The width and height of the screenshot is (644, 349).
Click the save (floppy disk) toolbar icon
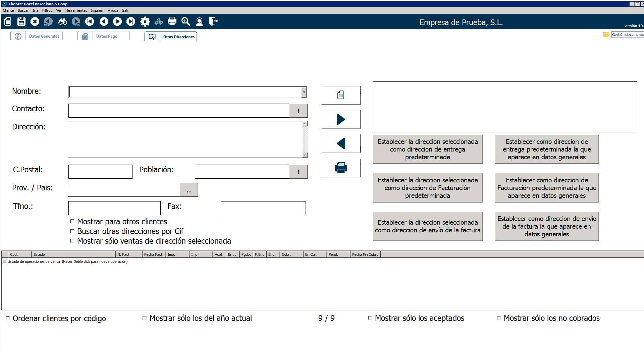21,22
